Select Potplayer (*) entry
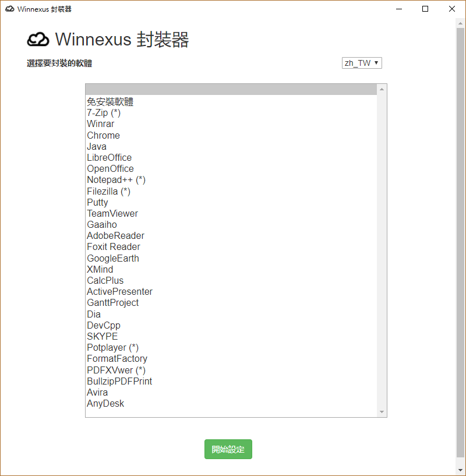466x476 pixels. coord(231,348)
